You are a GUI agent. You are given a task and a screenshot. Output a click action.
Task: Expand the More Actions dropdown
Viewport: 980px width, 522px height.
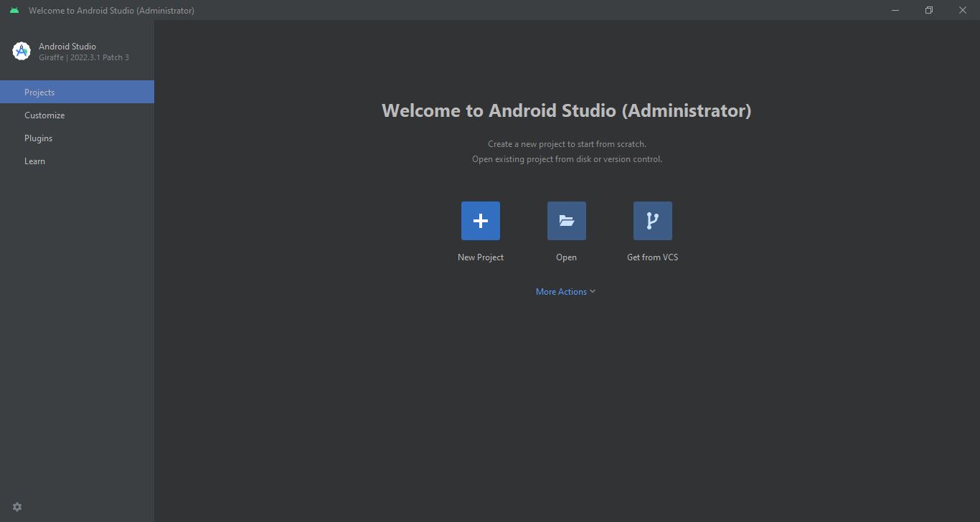click(566, 292)
